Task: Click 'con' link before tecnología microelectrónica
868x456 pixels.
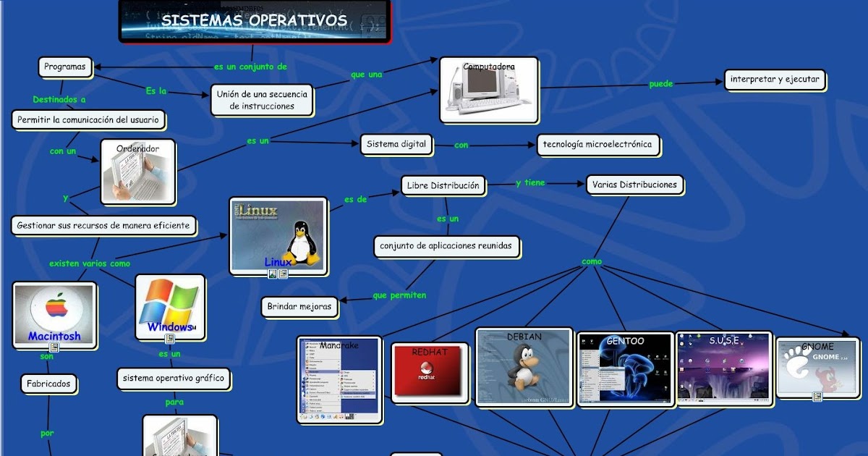Action: pyautogui.click(x=461, y=145)
